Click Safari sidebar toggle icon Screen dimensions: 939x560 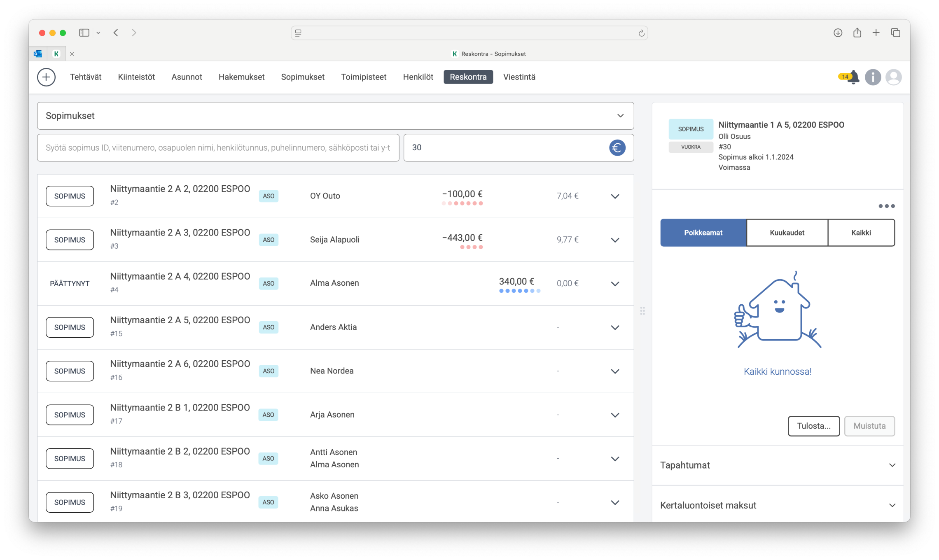click(x=84, y=33)
